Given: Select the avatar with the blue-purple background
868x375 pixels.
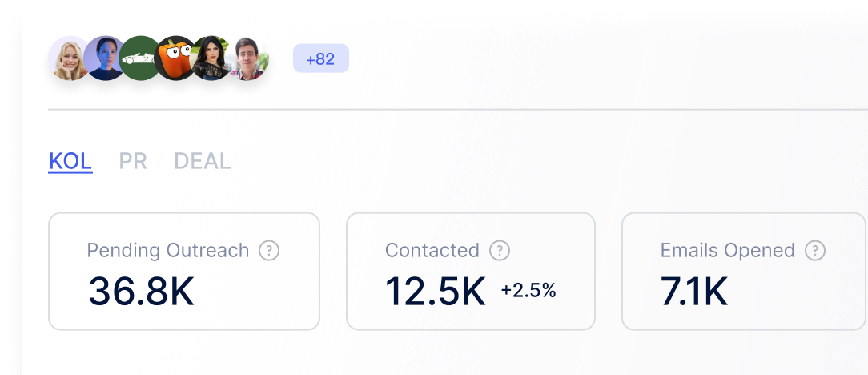Looking at the screenshot, I should click(105, 58).
